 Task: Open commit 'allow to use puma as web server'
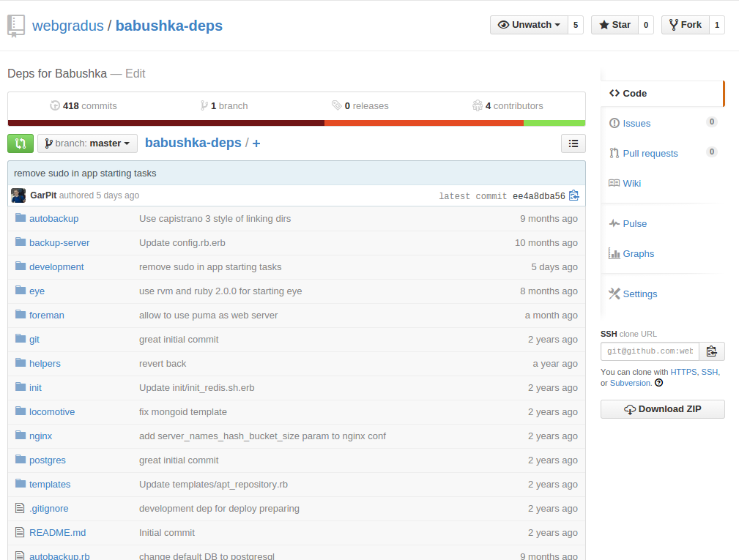[x=208, y=315]
